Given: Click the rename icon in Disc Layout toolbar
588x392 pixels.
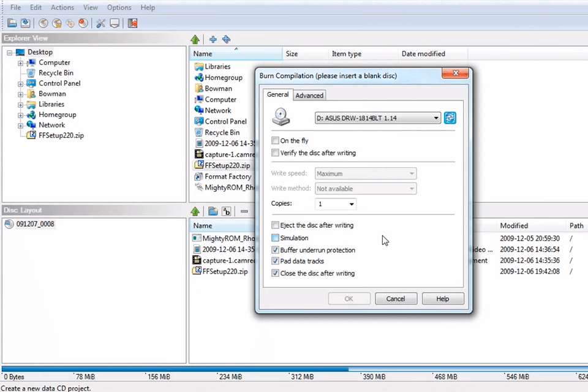Looking at the screenshot, I should click(226, 211).
